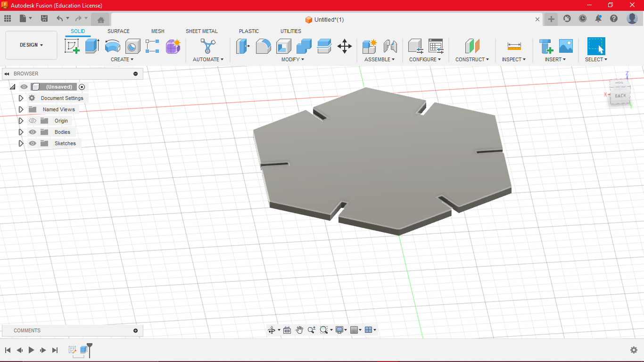644x362 pixels.
Task: Click the Save icon
Action: [44, 18]
